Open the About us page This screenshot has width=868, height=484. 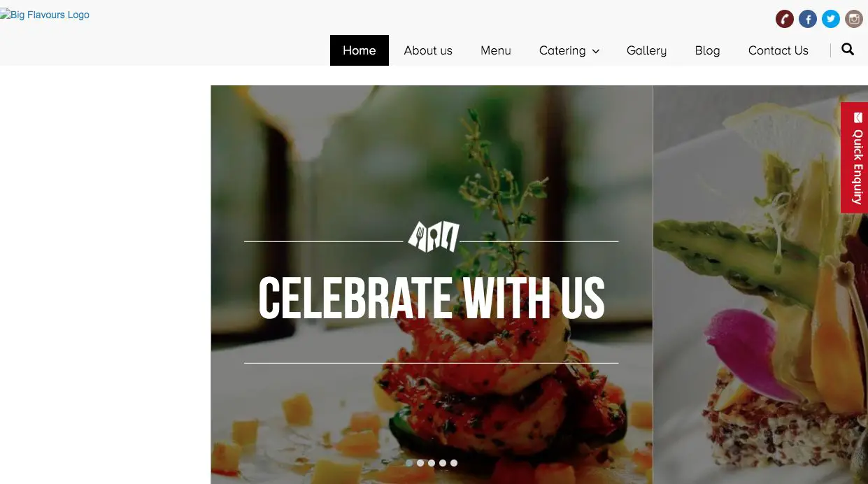click(x=428, y=50)
